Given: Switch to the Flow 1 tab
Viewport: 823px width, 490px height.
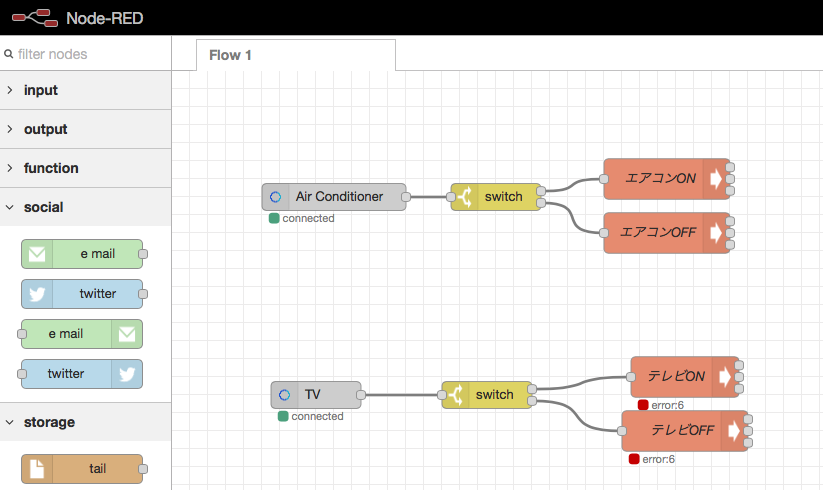Looking at the screenshot, I should click(x=296, y=55).
